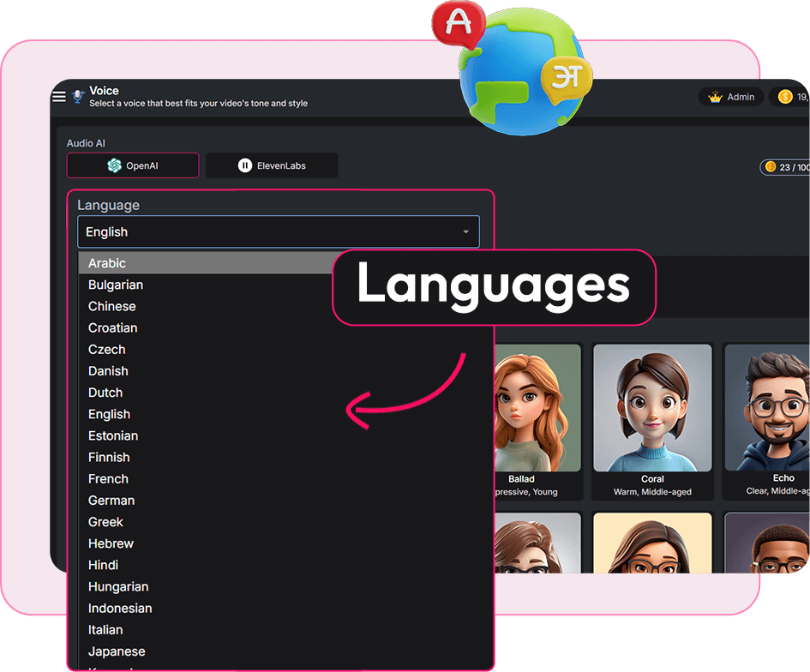Select the Coral voice avatar

[652, 408]
